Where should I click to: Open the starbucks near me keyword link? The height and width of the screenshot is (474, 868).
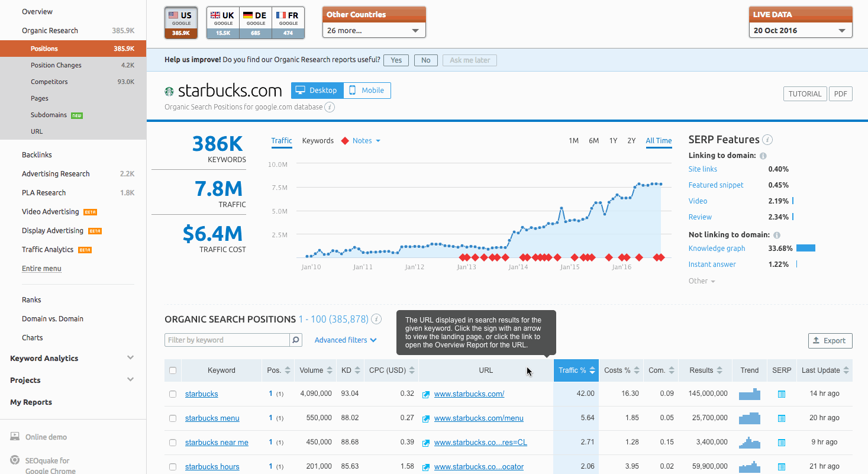pyautogui.click(x=217, y=443)
